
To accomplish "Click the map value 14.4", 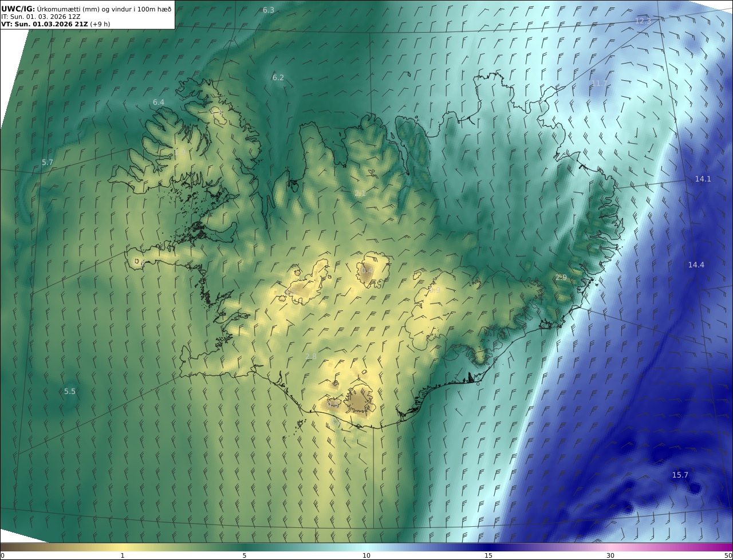I will [696, 265].
